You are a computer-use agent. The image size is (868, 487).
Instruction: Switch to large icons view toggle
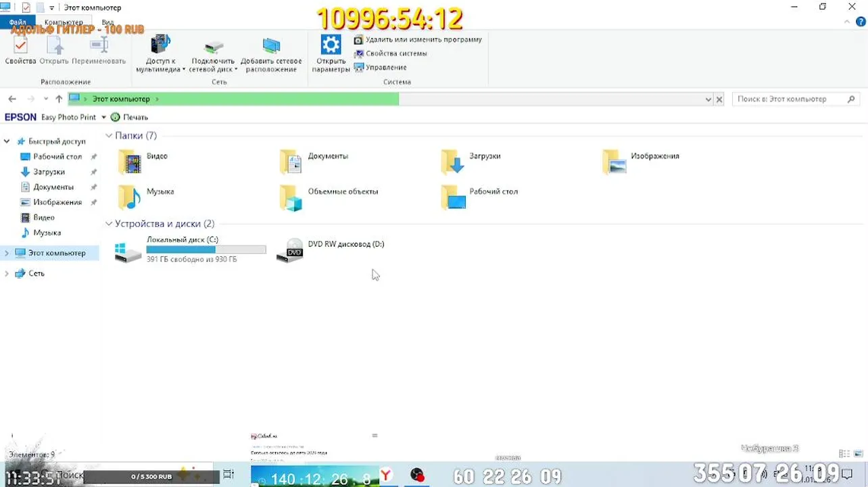point(857,454)
